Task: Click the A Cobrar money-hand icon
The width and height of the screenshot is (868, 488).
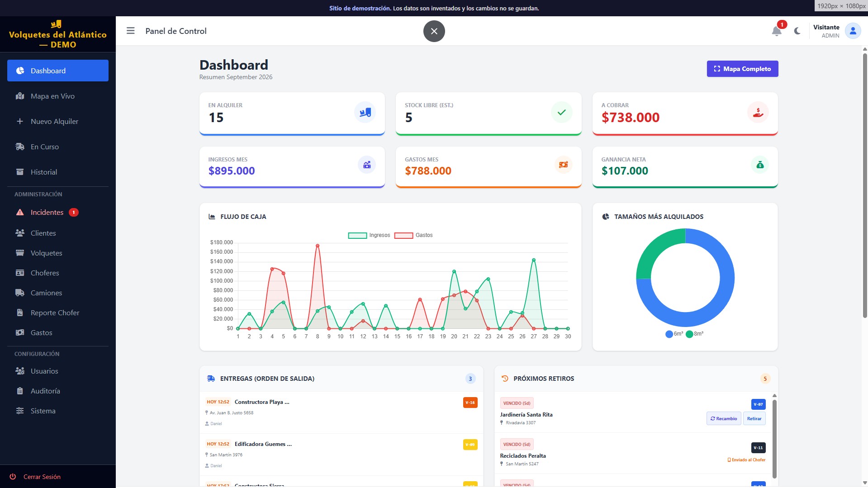Action: (758, 112)
